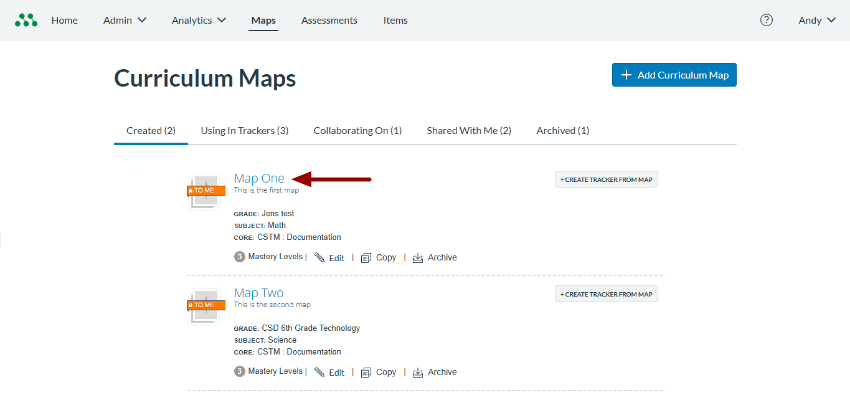This screenshot has width=850, height=395.
Task: Create tracker from Map Two
Action: (x=606, y=294)
